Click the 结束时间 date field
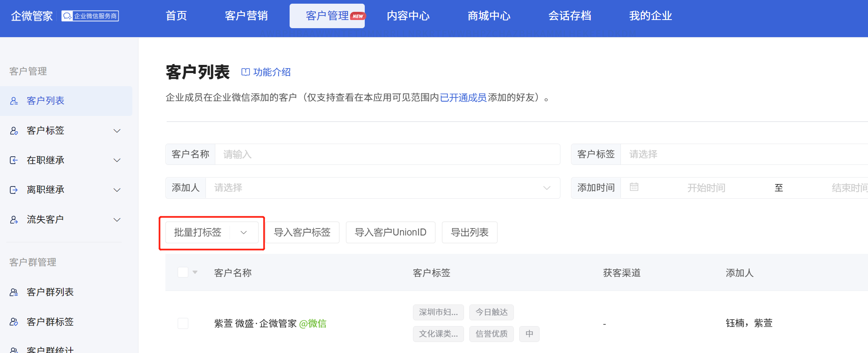Viewport: 868px width, 353px height. coord(850,188)
